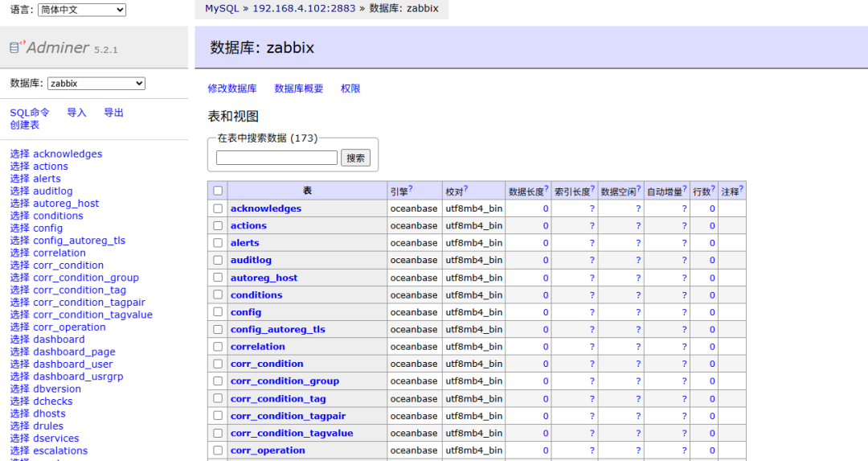The height and width of the screenshot is (461, 868).
Task: Click MySQL breadcrumb link
Action: point(222,8)
